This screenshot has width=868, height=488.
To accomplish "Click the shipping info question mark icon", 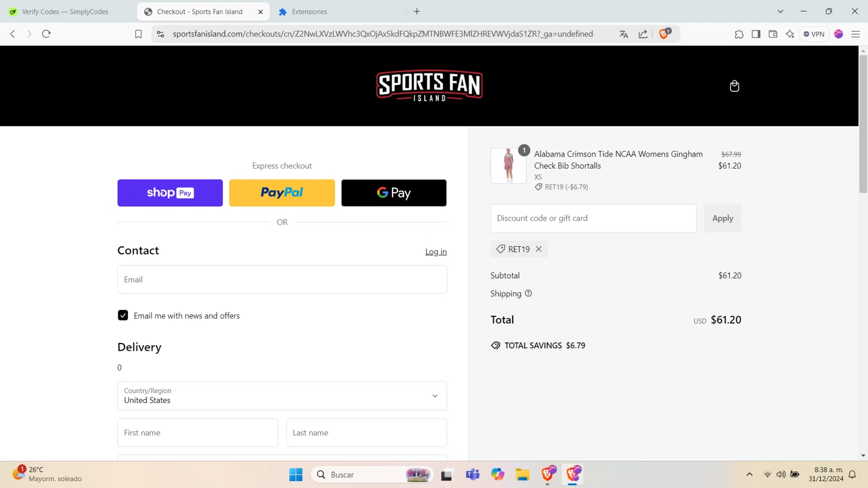I will [528, 293].
